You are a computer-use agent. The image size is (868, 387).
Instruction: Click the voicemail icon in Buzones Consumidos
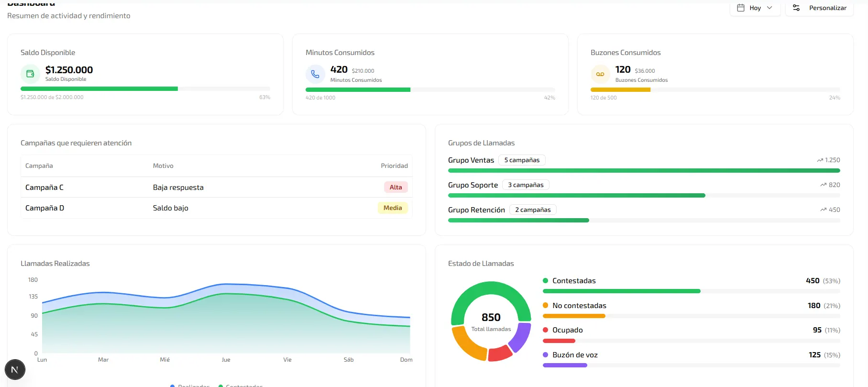tap(600, 74)
